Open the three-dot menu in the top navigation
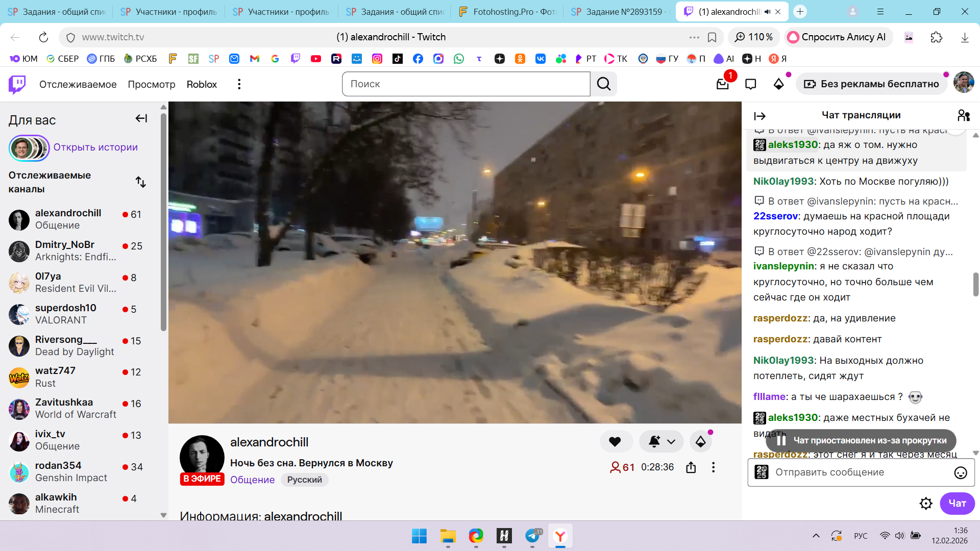The height and width of the screenshot is (551, 980). click(239, 84)
